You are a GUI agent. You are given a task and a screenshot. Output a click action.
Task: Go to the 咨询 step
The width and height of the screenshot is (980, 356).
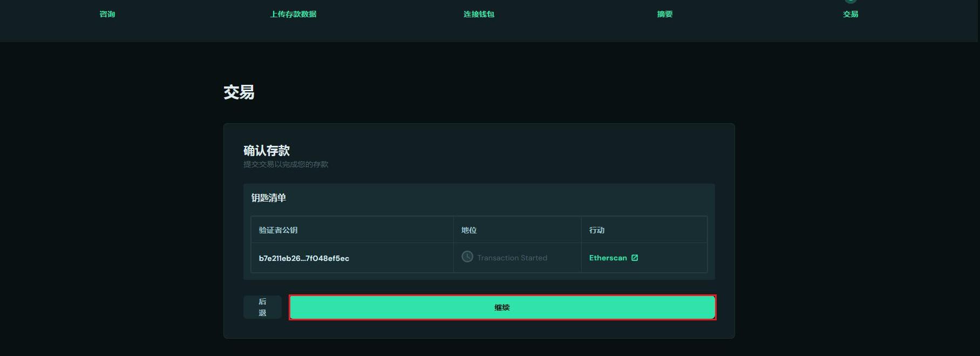(107, 14)
